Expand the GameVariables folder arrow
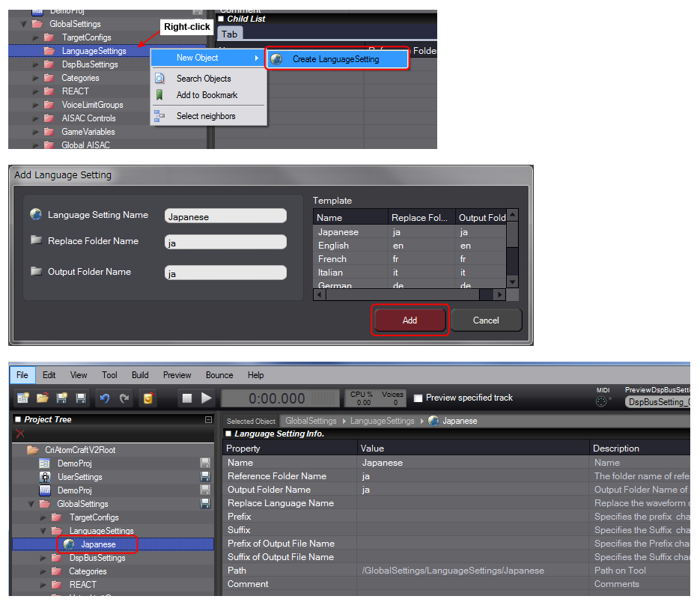 coord(35,132)
